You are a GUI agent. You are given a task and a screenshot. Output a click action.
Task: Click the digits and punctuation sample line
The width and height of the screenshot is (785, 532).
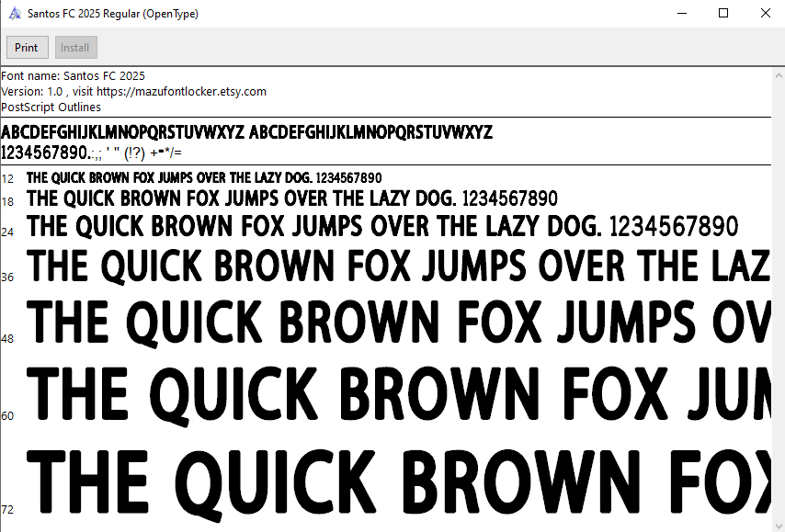pyautogui.click(x=92, y=153)
